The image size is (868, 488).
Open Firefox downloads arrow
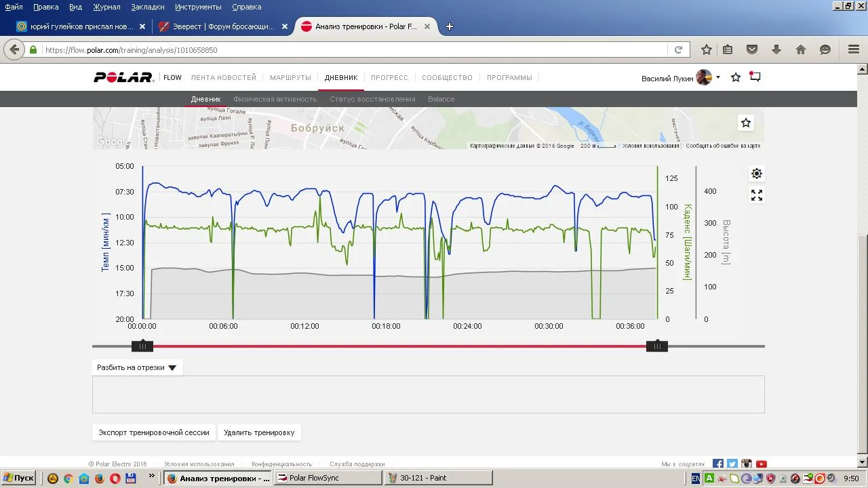[776, 49]
